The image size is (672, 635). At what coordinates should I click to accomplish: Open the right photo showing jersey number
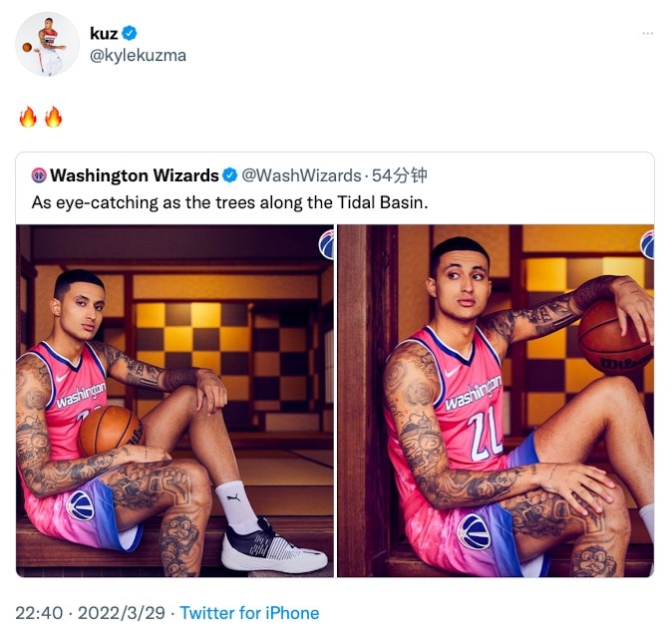(496, 401)
